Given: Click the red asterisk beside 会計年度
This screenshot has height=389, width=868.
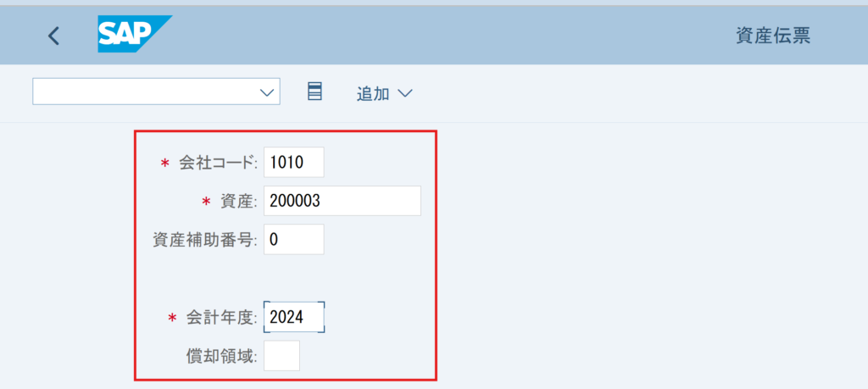Looking at the screenshot, I should [x=172, y=319].
